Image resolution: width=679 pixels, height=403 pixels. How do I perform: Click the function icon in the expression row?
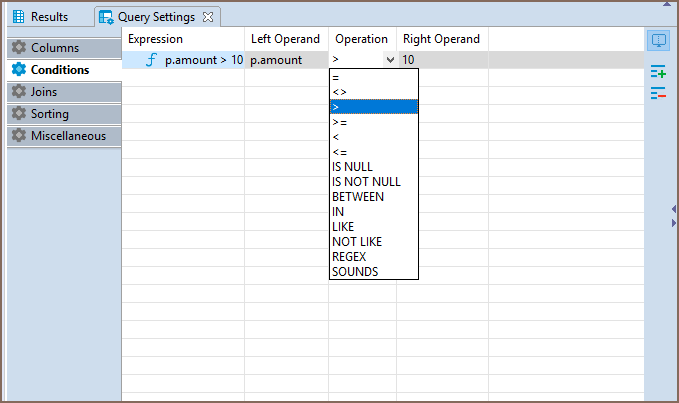[x=151, y=60]
